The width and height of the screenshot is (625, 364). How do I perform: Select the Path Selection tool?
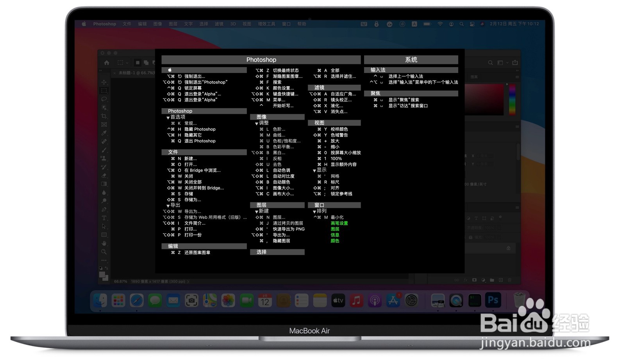point(104,226)
